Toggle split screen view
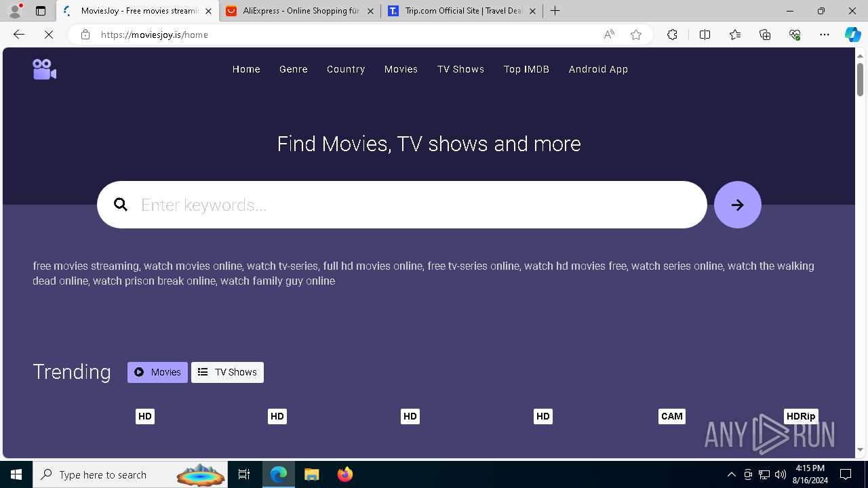The height and width of the screenshot is (488, 868). click(705, 35)
